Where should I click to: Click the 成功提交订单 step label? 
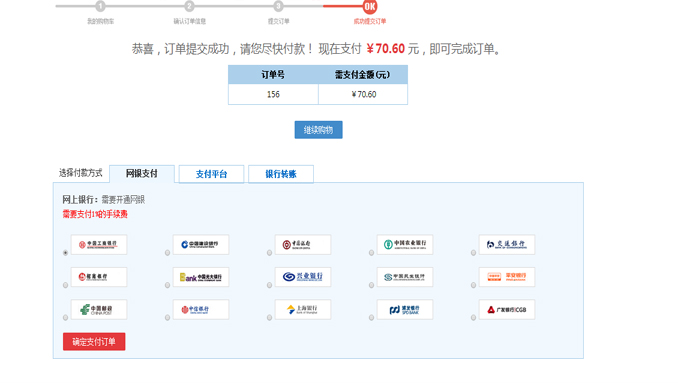pyautogui.click(x=370, y=21)
